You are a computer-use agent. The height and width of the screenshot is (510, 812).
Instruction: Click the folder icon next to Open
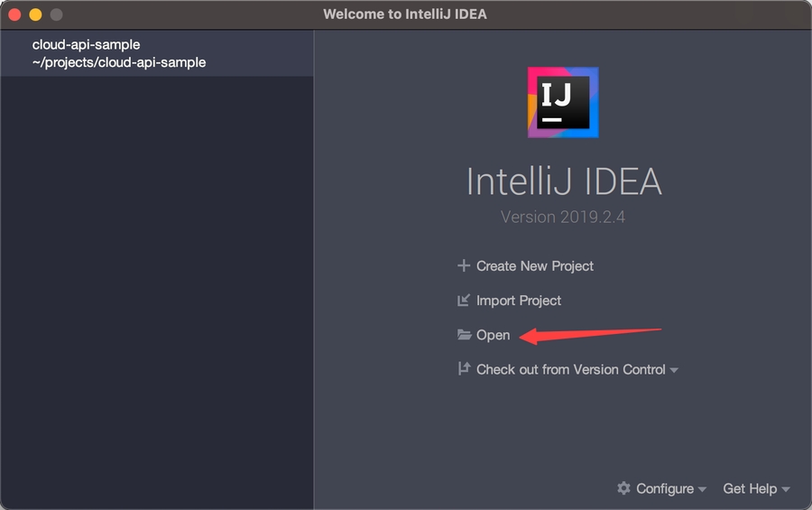pyautogui.click(x=464, y=335)
